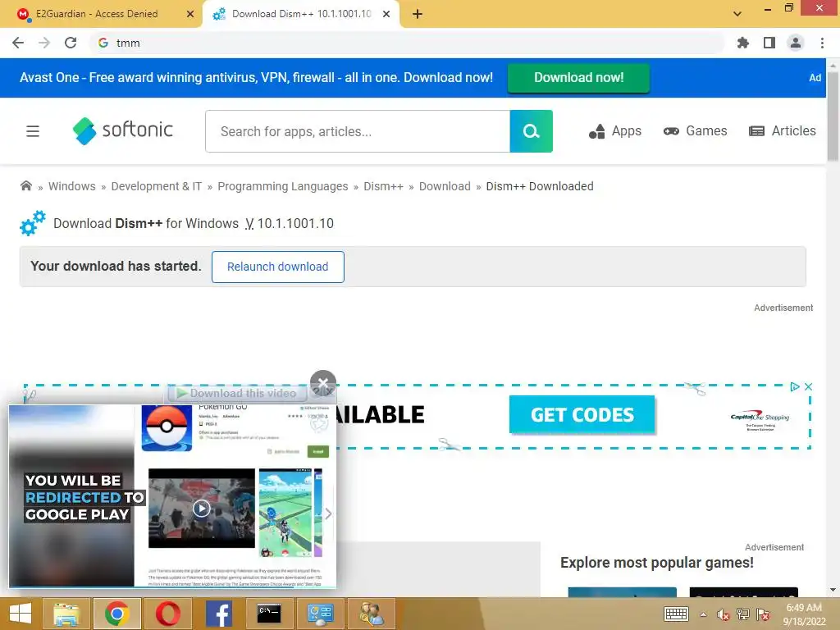Open the Windows Start button
Screen dimensions: 840x630
coord(20,614)
